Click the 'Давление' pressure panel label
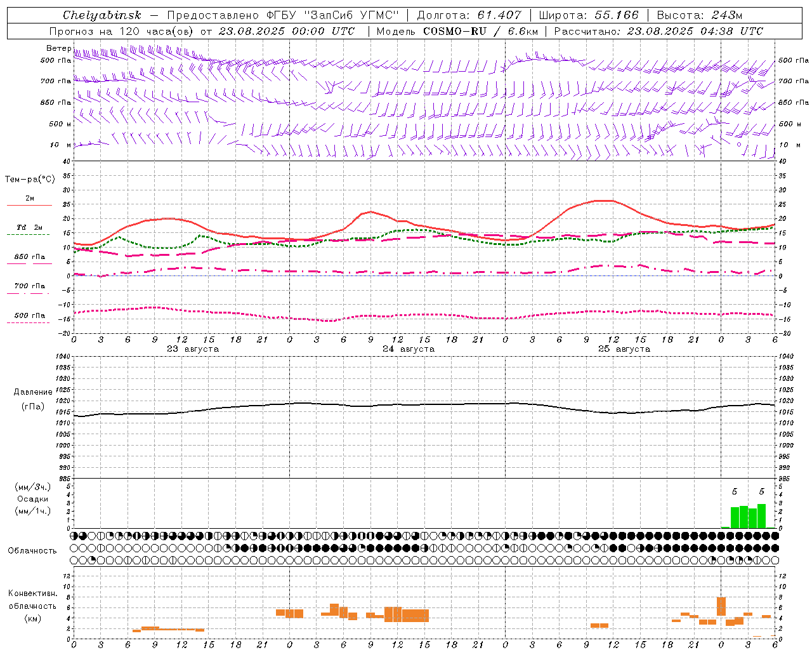Image resolution: width=812 pixels, height=650 pixels. tap(33, 392)
